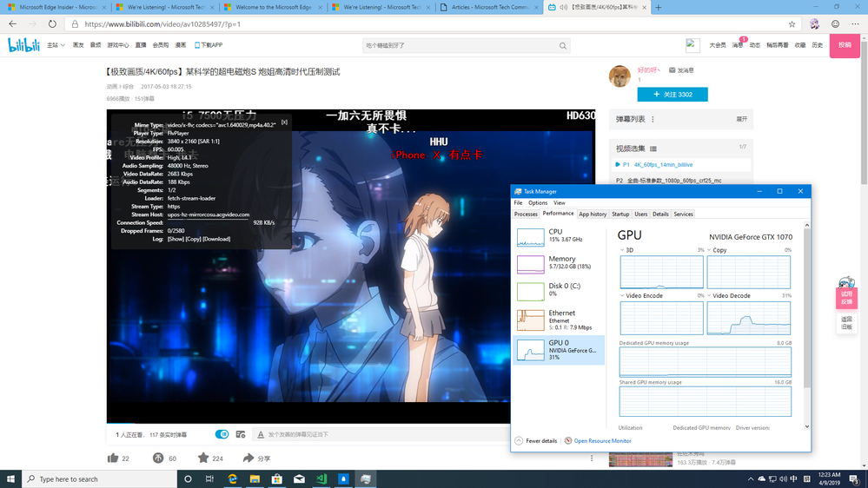
Task: Click the bilibili logo
Action: (x=23, y=45)
